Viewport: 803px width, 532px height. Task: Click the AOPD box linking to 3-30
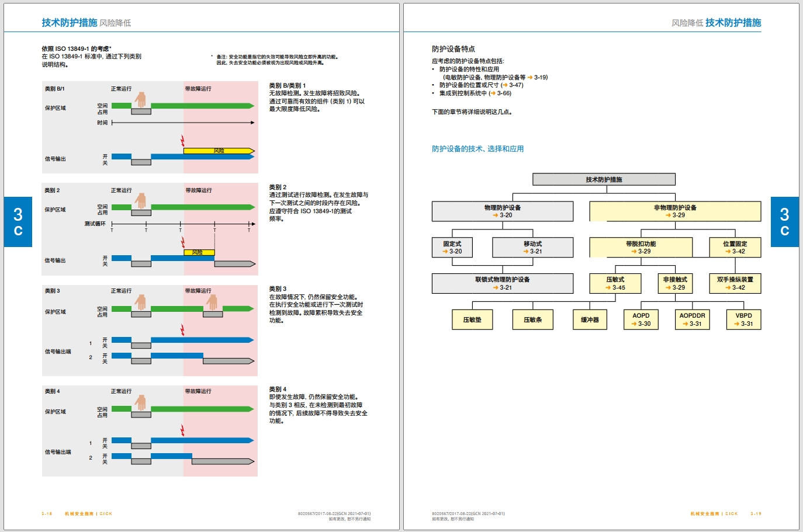(641, 319)
